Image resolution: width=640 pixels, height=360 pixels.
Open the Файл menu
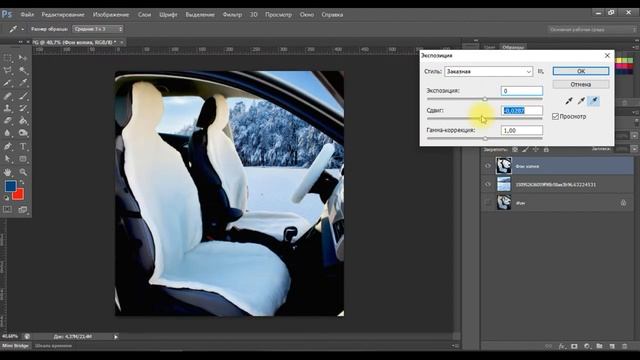(27, 14)
